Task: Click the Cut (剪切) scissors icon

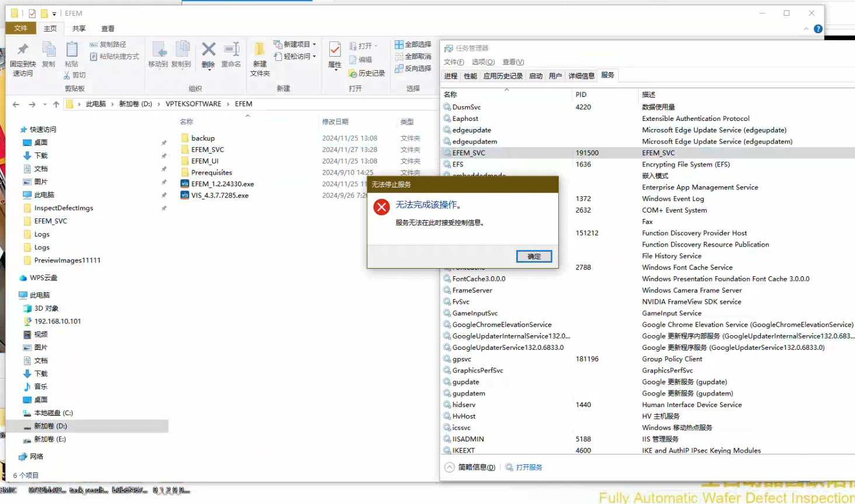Action: point(67,75)
